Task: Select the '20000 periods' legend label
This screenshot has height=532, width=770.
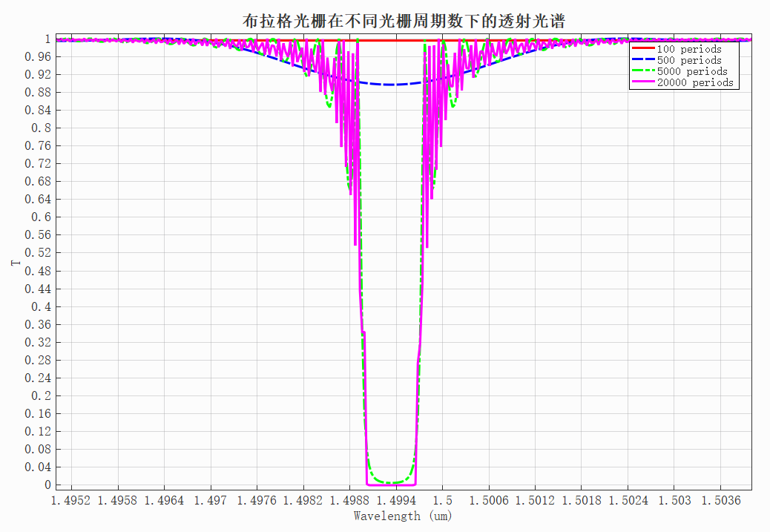Action: point(695,83)
